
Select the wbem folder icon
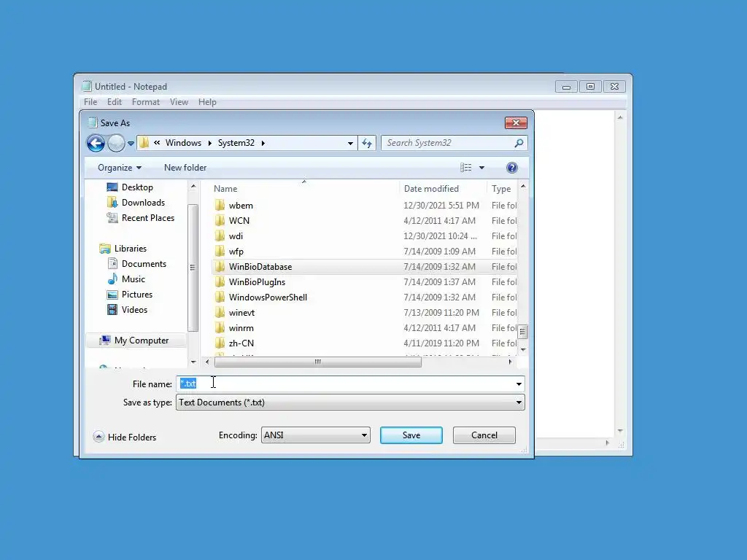[220, 205]
